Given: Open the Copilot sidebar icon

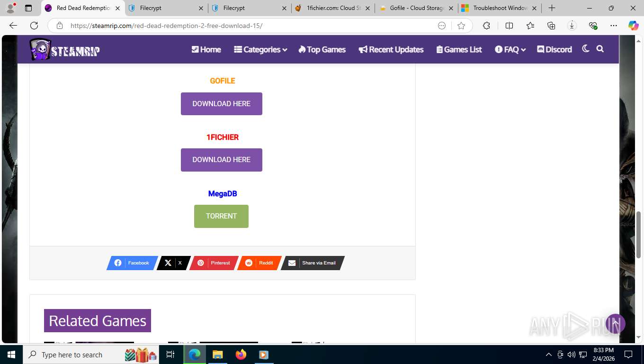Looking at the screenshot, I should (x=633, y=26).
